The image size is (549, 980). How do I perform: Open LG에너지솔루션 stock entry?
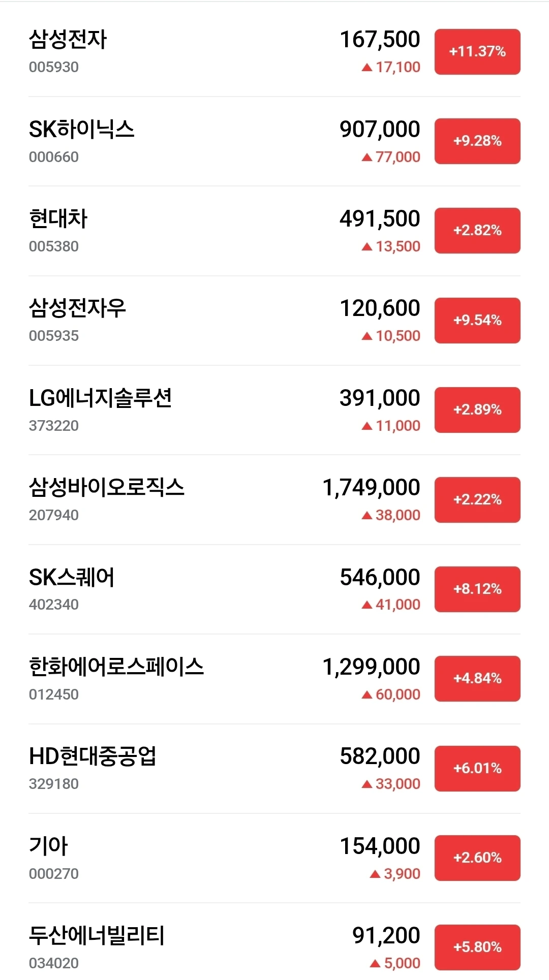pyautogui.click(x=100, y=398)
